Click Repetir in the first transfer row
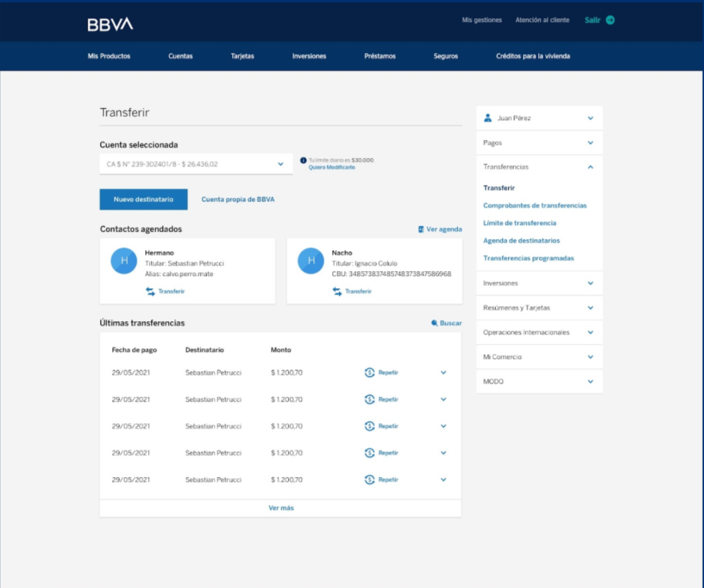This screenshot has height=588, width=704. pyautogui.click(x=388, y=373)
